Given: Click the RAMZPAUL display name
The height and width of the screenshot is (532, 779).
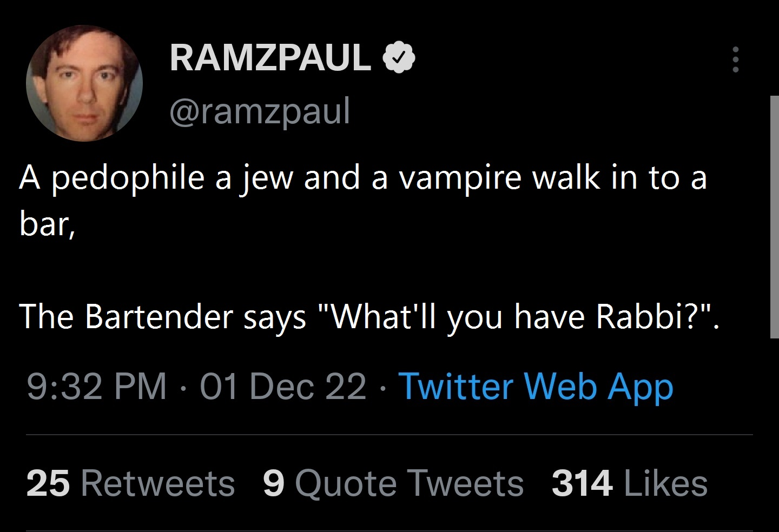Looking at the screenshot, I should pyautogui.click(x=270, y=57).
